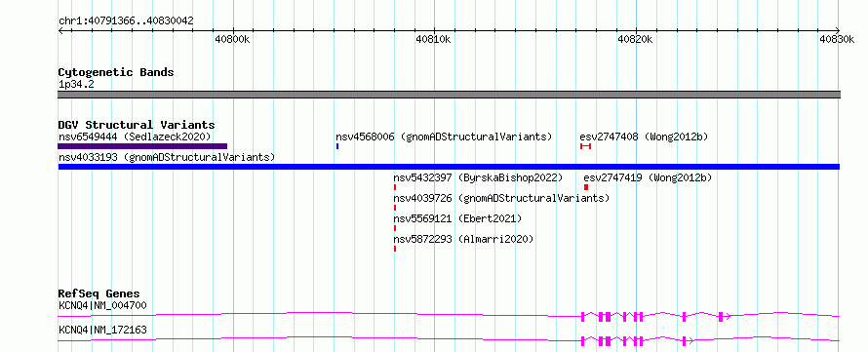Open the KCNQ4|NM_172163 transcript label
The height and width of the screenshot is (352, 868).
click(102, 330)
